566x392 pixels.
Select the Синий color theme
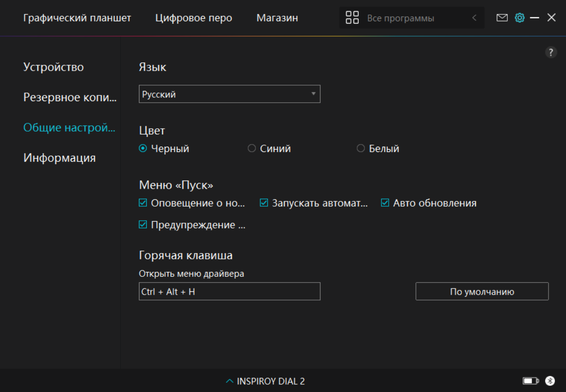point(252,149)
